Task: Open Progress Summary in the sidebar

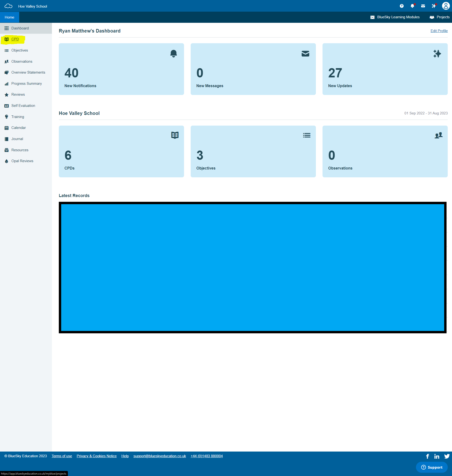Action: (26, 84)
